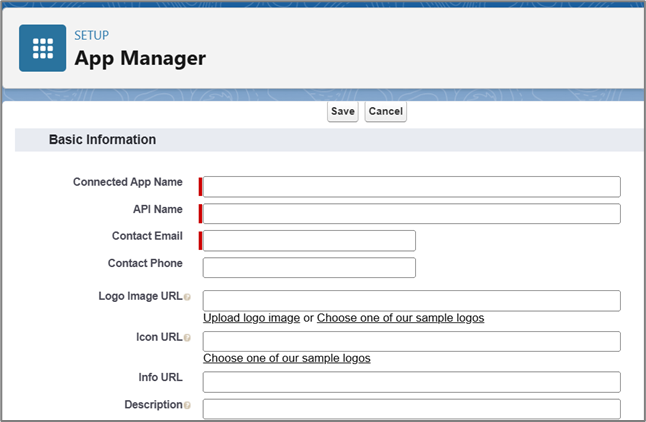Image resolution: width=646 pixels, height=422 pixels.
Task: Select the API Name text box
Action: coord(411,214)
